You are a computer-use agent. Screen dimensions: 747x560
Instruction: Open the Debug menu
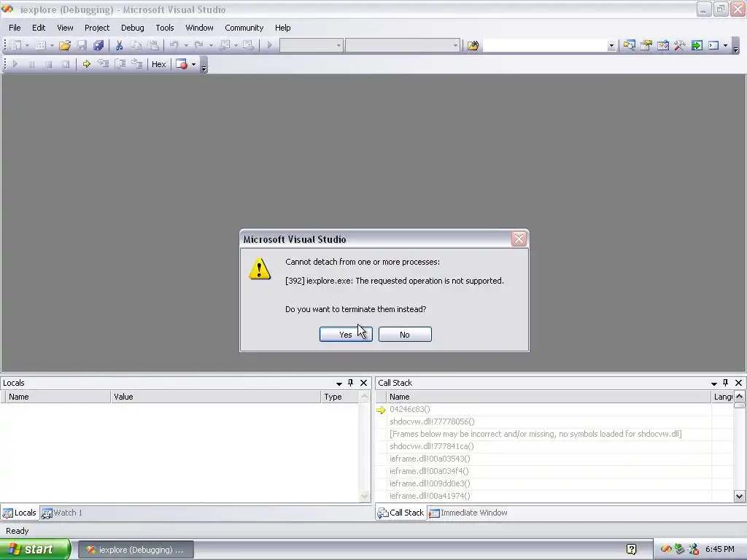133,28
